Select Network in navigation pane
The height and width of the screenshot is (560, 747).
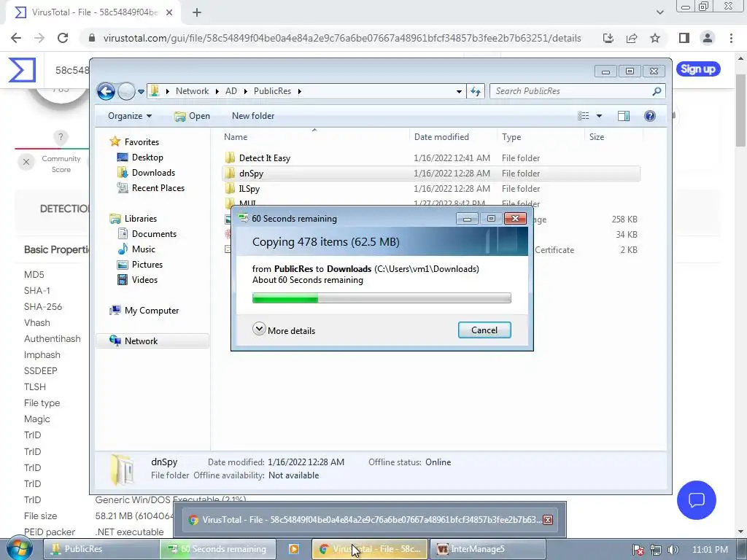152,341
